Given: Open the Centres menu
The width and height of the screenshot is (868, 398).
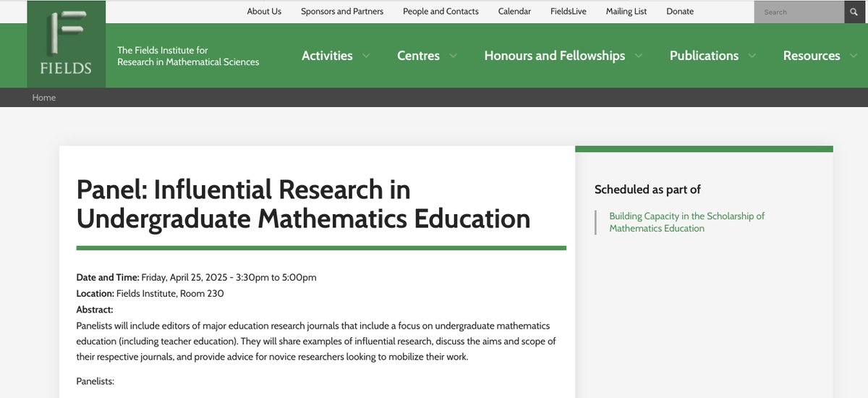Looking at the screenshot, I should tap(418, 56).
